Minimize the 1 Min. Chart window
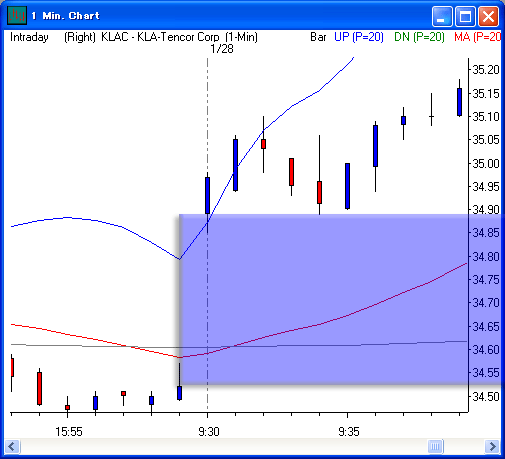The image size is (505, 459). 442,16
